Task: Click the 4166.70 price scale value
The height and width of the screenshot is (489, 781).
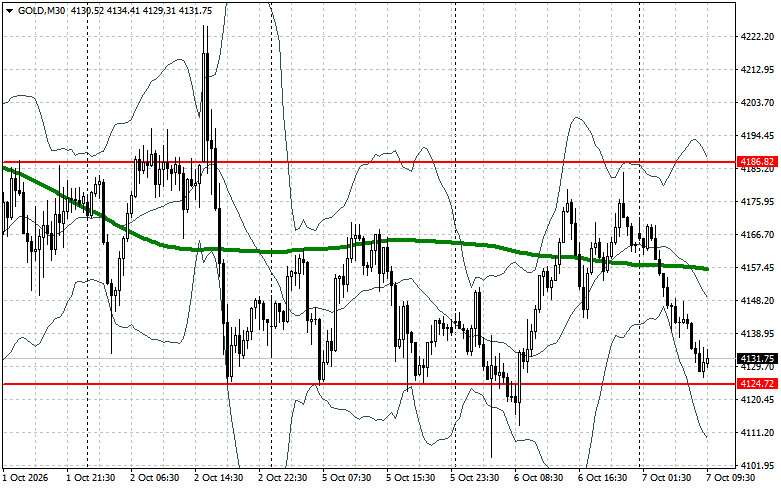Action: coord(757,235)
